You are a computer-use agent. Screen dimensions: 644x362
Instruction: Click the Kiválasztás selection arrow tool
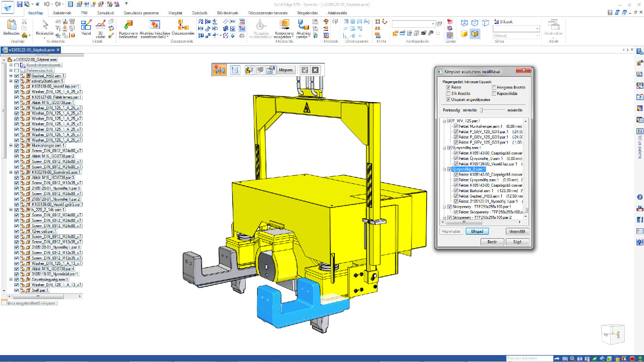click(x=45, y=25)
